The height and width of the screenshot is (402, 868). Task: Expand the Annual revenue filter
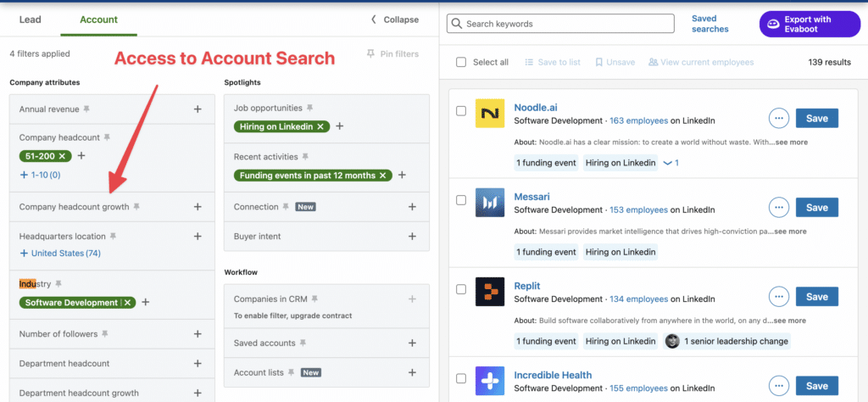click(x=198, y=109)
